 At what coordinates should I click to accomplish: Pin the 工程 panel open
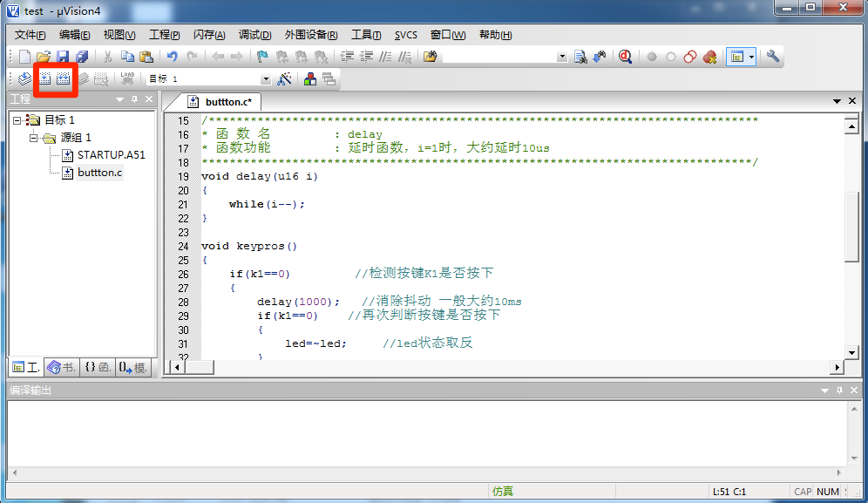[x=134, y=99]
